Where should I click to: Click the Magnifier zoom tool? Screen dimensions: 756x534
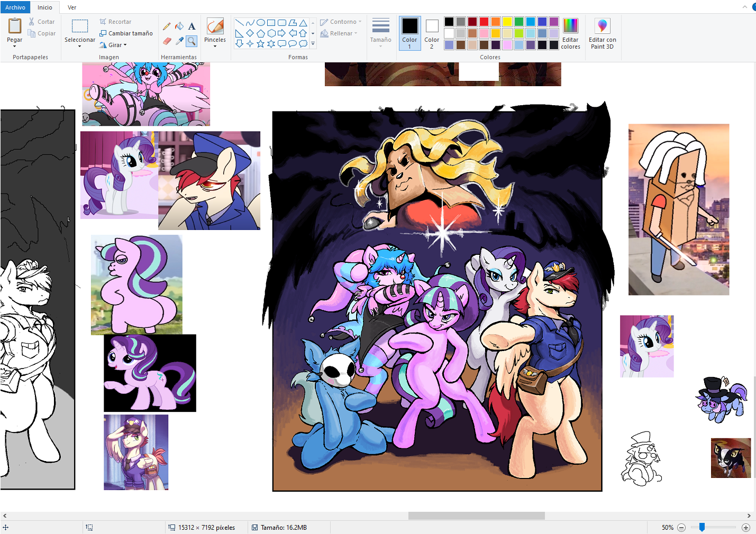(192, 41)
